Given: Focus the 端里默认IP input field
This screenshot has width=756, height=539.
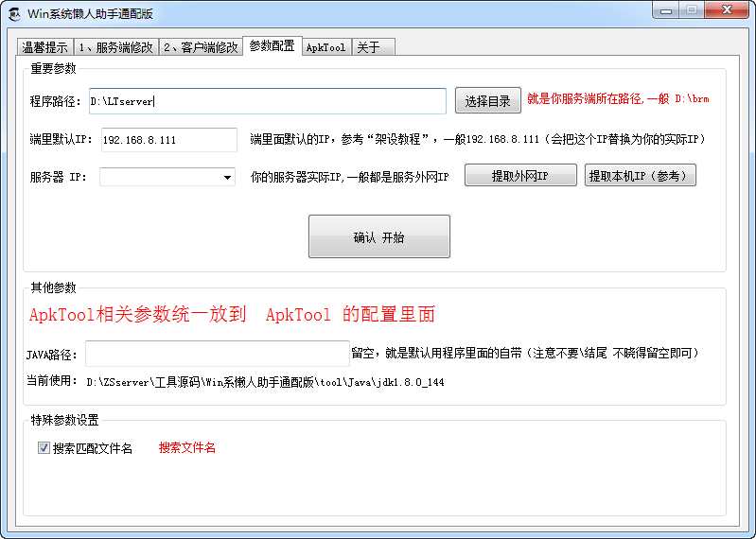Looking at the screenshot, I should [x=169, y=140].
